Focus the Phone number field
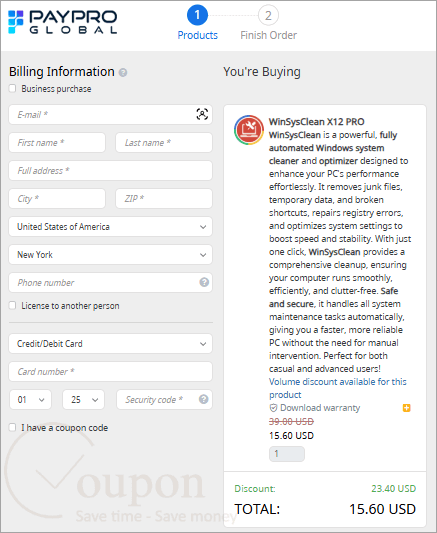The height and width of the screenshot is (533, 437). tap(110, 282)
